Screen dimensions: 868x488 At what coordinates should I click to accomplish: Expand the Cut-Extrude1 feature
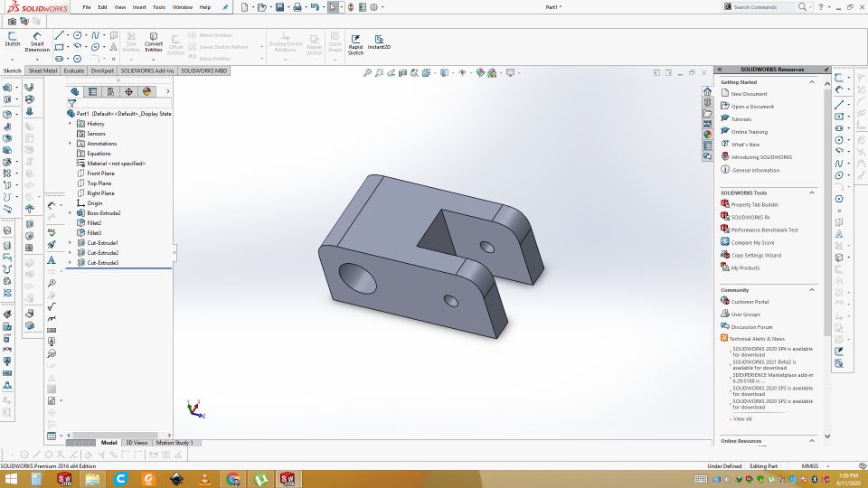point(71,243)
